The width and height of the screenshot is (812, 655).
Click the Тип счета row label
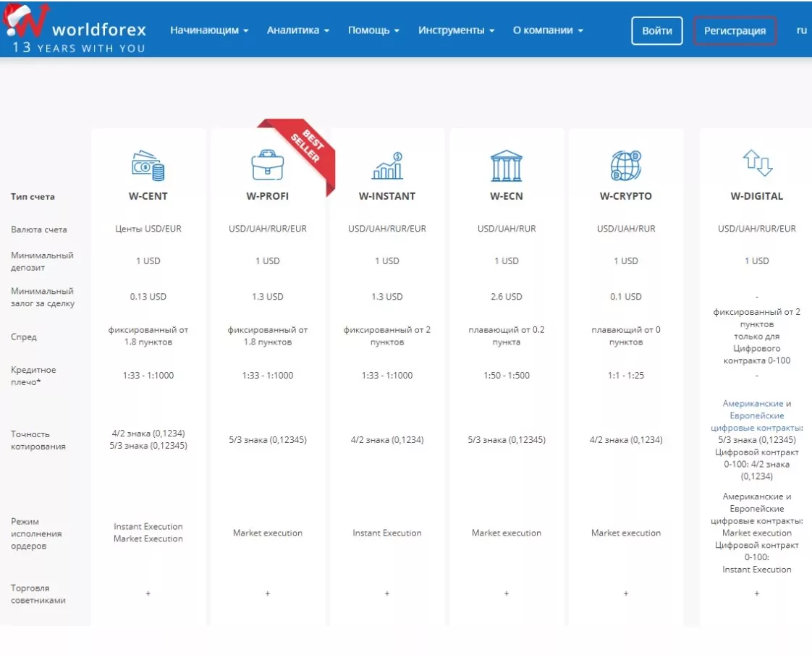click(33, 197)
